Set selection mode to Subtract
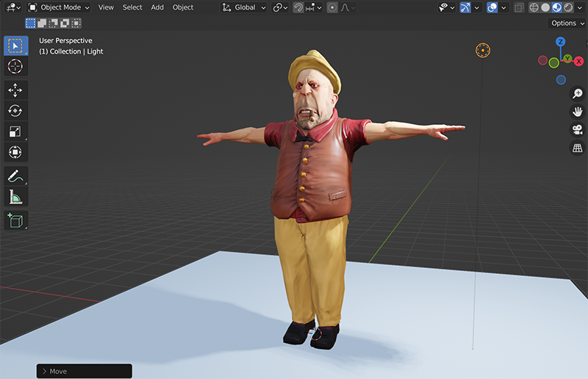This screenshot has height=379, width=588. pos(54,24)
